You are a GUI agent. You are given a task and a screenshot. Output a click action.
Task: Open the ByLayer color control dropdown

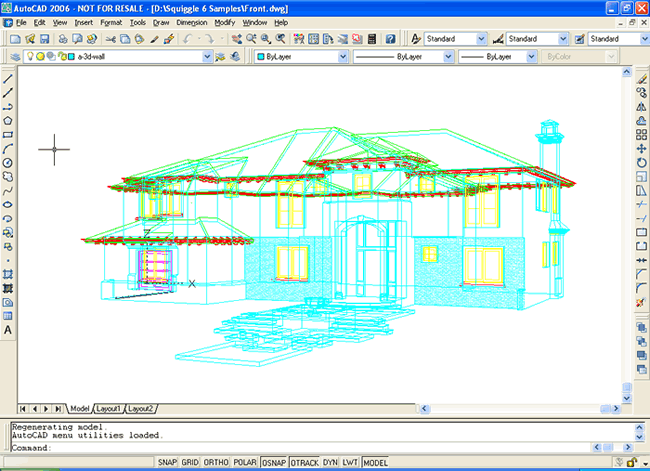click(343, 57)
